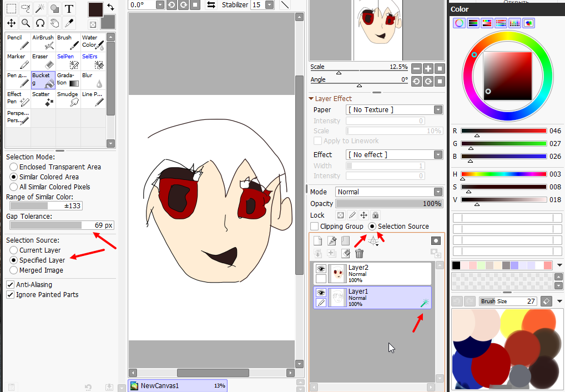This screenshot has width=565, height=392.
Task: Open the canvas angle dropdown
Action: tap(160, 4)
